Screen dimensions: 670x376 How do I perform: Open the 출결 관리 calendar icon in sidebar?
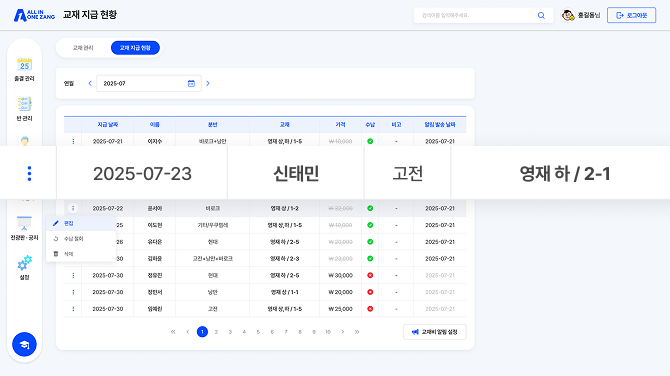24,65
